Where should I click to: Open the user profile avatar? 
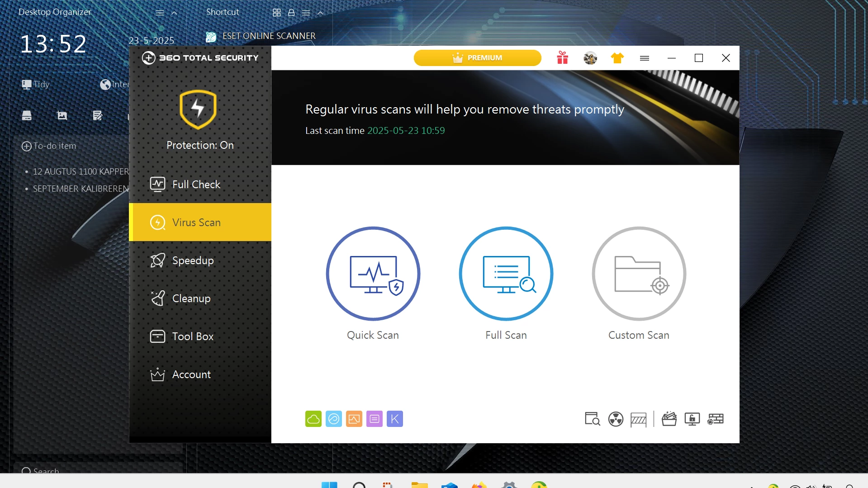click(x=590, y=58)
